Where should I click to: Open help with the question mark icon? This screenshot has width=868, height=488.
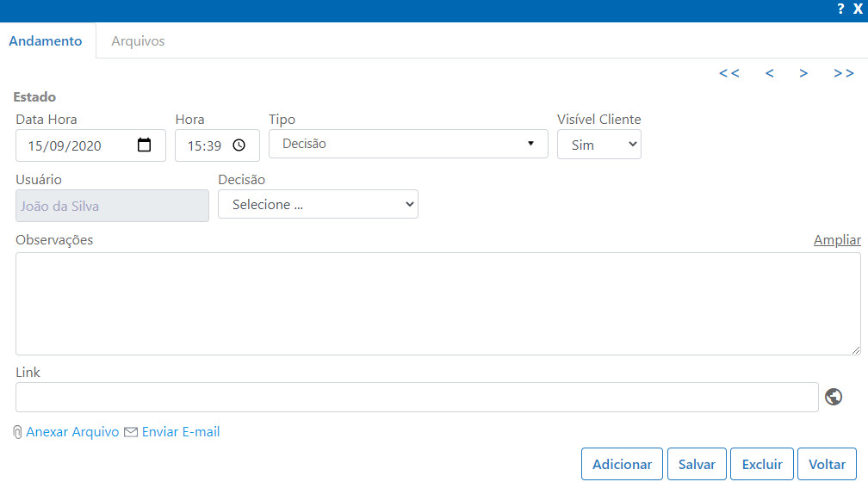tap(840, 9)
